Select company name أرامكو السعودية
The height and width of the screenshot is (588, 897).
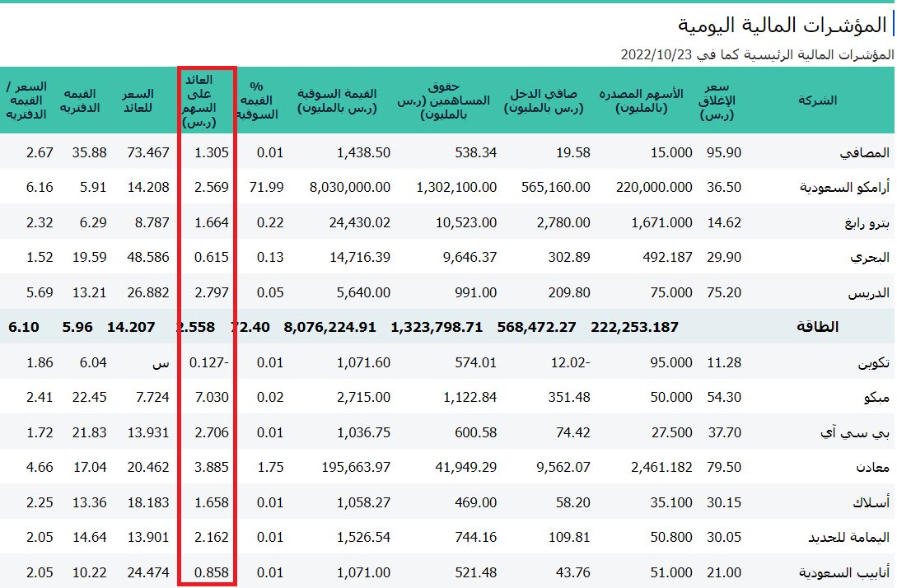pos(844,188)
